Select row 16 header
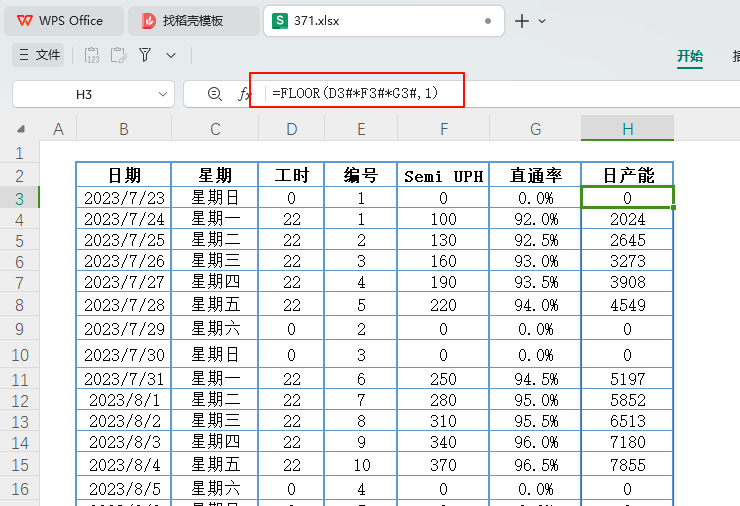Screen dimensions: 740x506 tap(19, 489)
